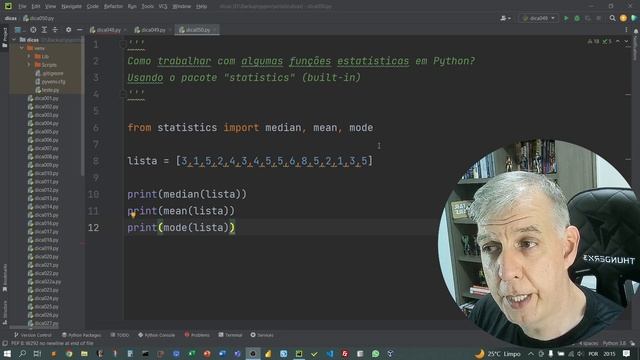Open the Notifications bell panel
This screenshot has height=360, width=640.
[636, 31]
